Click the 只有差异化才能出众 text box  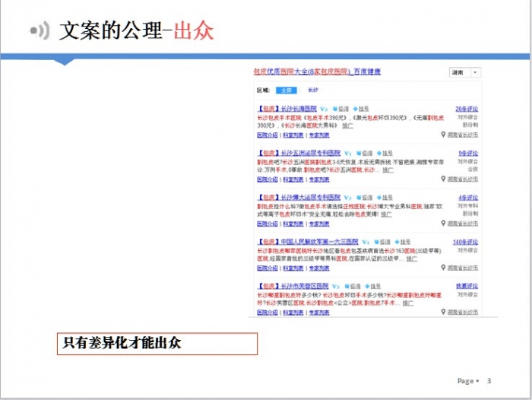157,343
